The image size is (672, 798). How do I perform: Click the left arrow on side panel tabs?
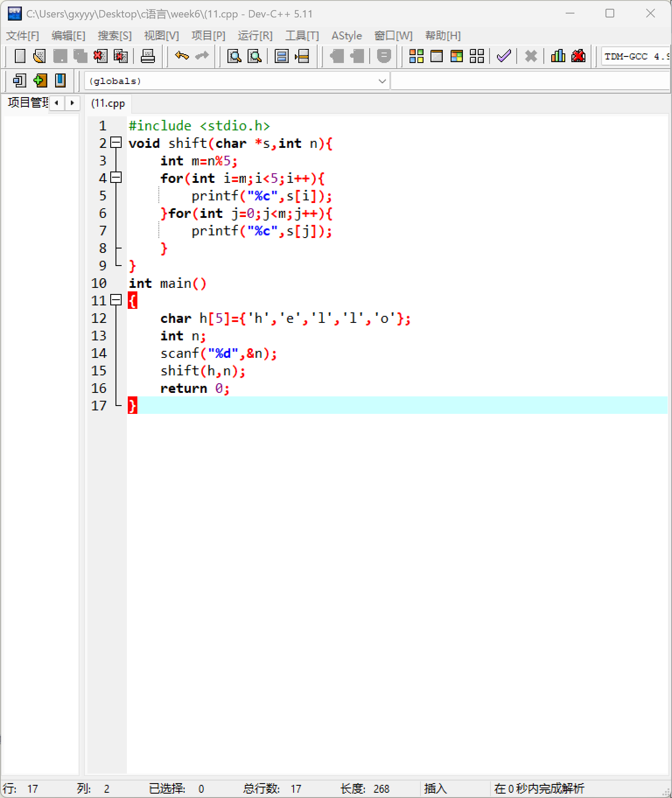click(x=56, y=103)
